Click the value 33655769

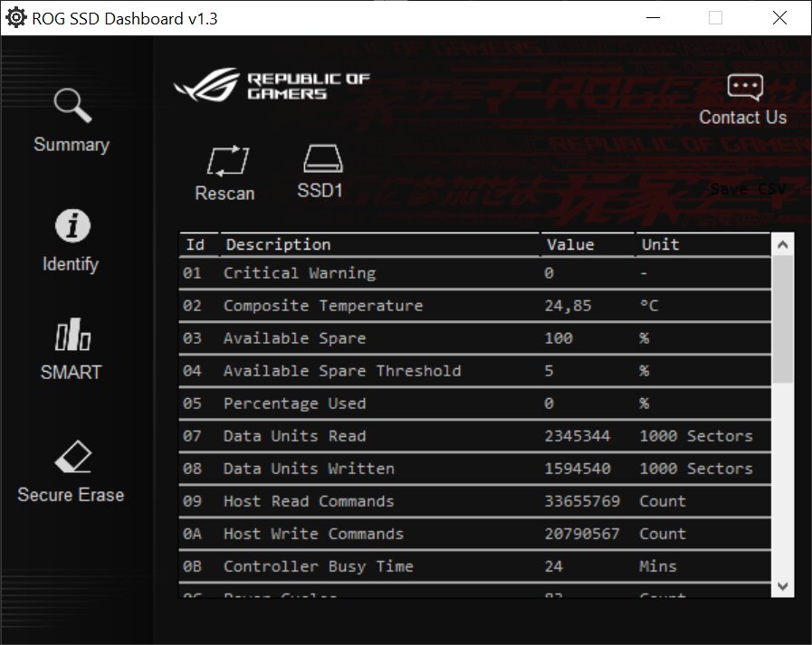pos(582,501)
